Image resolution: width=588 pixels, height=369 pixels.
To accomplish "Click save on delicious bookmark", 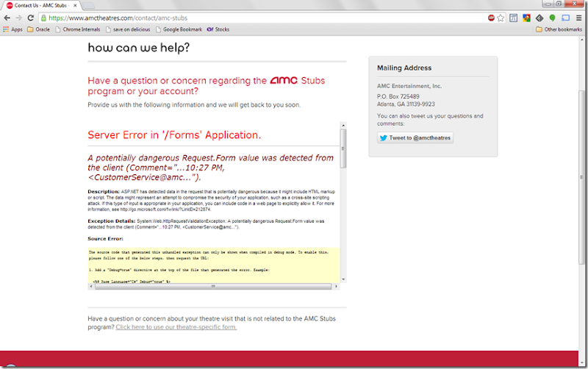I will point(128,29).
